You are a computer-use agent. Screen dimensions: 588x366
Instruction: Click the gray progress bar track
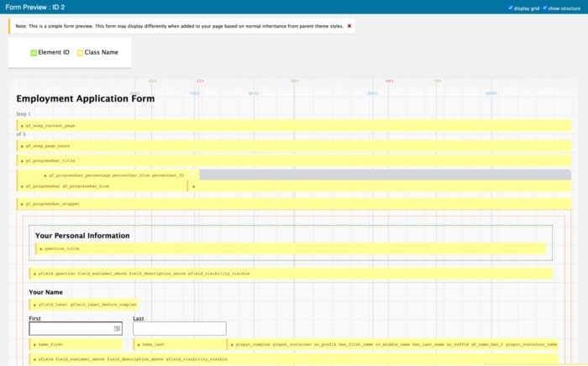coord(385,175)
